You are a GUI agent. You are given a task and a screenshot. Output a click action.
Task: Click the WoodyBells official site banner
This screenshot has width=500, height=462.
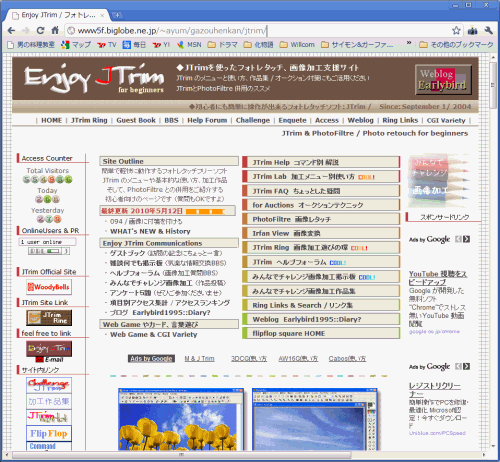click(x=49, y=287)
